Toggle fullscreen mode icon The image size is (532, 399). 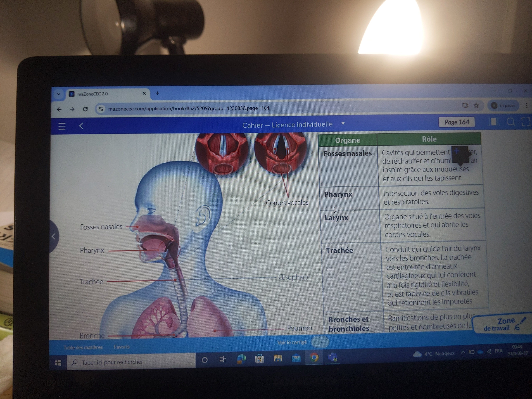pyautogui.click(x=526, y=122)
